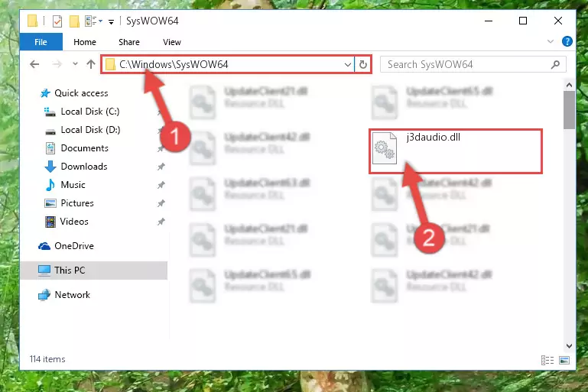Open Videos folder in sidebar
Viewport: 588px width, 392px height.
pos(74,222)
